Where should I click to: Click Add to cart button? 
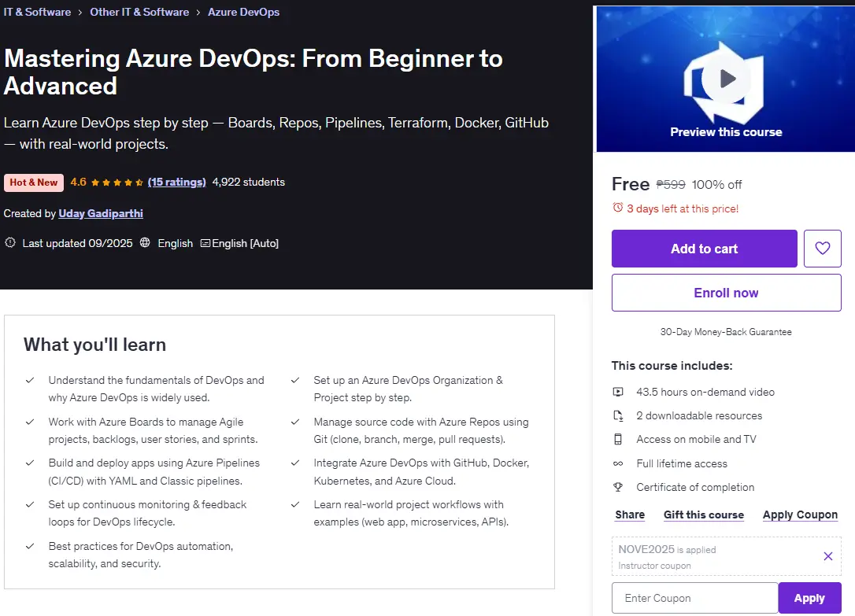704,249
